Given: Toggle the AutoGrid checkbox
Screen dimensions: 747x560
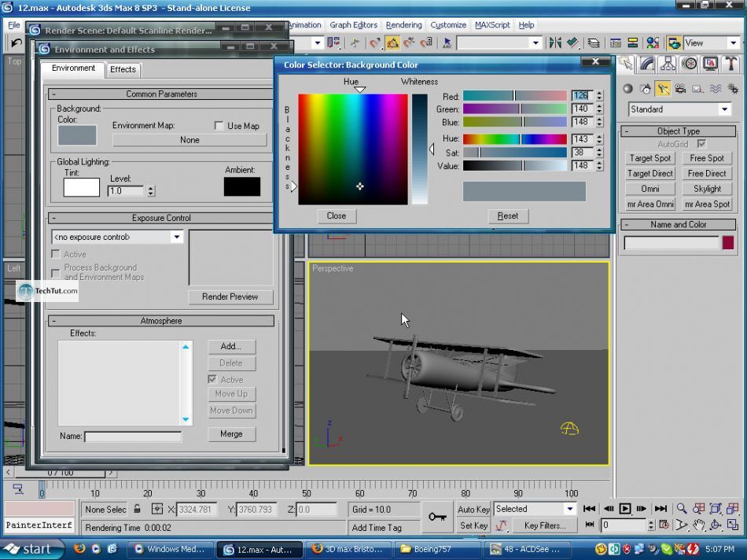Looking at the screenshot, I should (701, 143).
